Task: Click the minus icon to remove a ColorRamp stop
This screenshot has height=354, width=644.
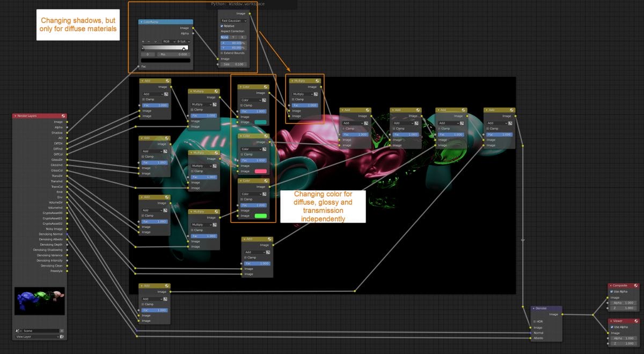Action: click(x=148, y=41)
